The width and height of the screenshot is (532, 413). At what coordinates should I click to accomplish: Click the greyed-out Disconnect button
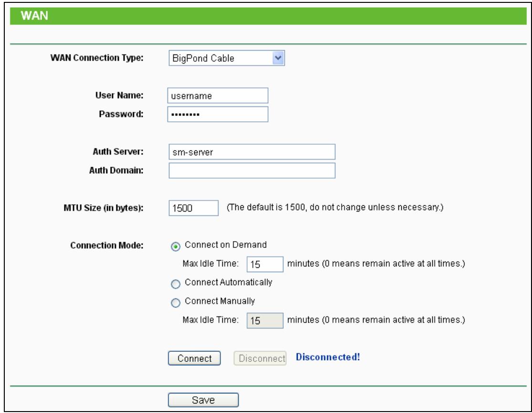pyautogui.click(x=260, y=358)
